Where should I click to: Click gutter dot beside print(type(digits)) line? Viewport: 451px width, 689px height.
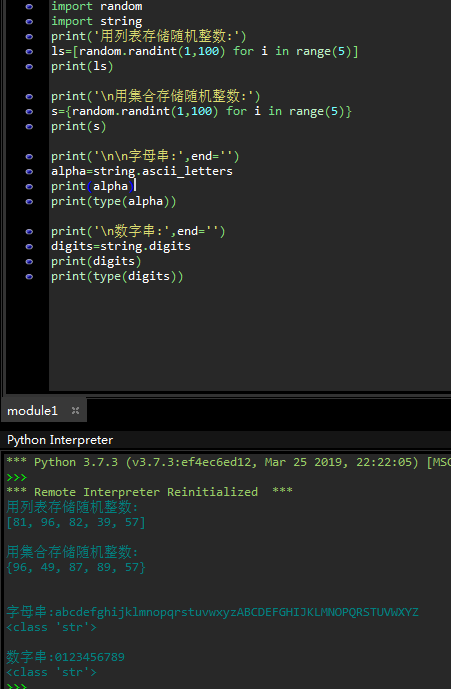click(x=29, y=276)
